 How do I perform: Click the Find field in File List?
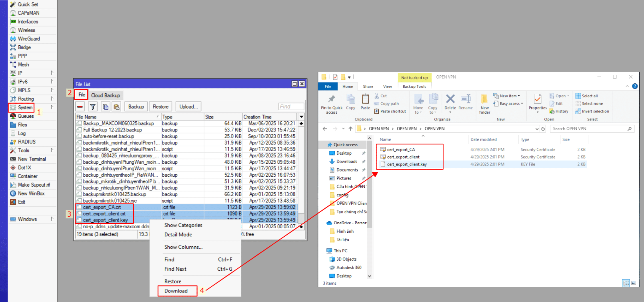click(291, 107)
